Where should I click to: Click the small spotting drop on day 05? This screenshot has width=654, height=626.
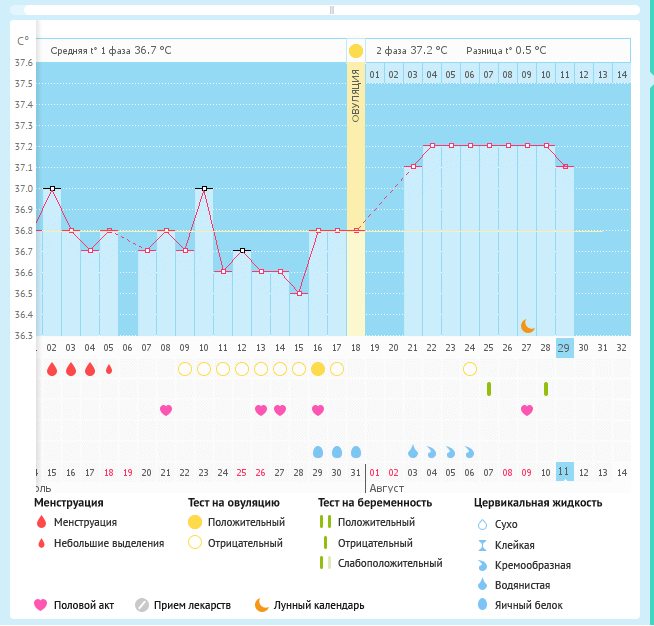[109, 369]
